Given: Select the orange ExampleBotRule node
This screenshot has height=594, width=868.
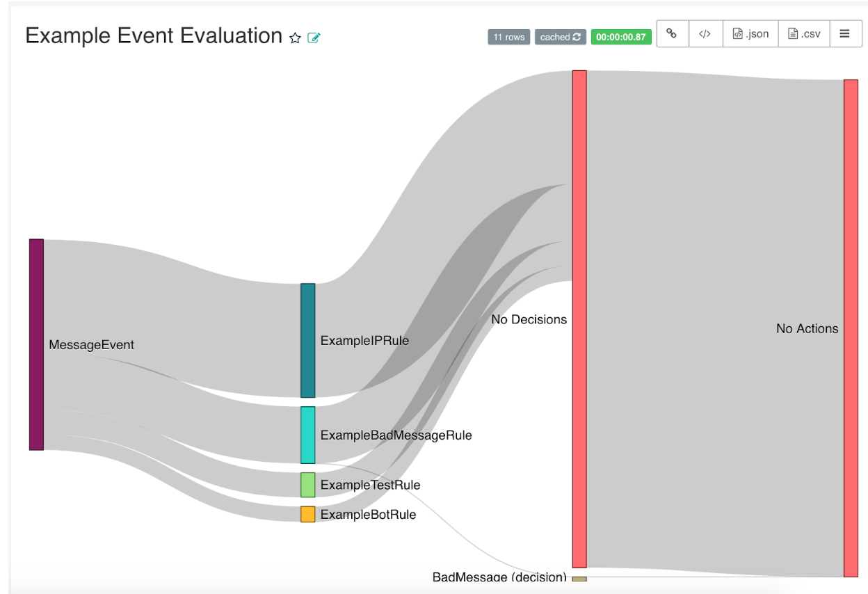Looking at the screenshot, I should point(307,514).
